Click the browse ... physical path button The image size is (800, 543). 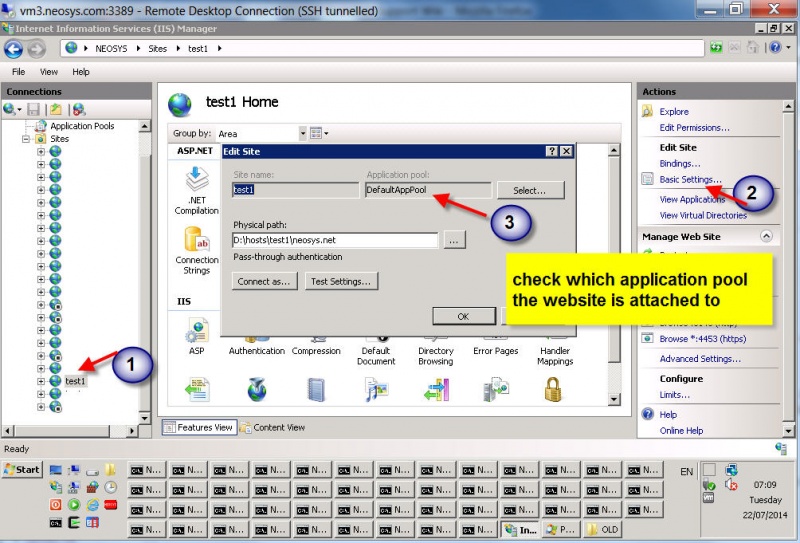coord(454,240)
